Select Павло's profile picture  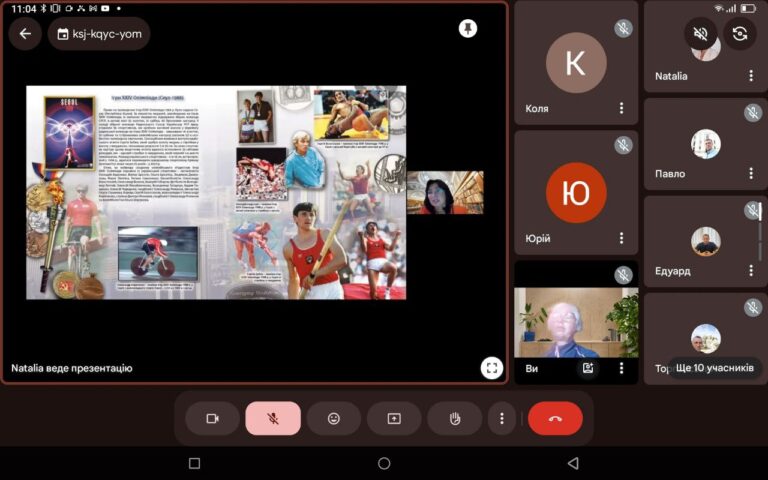[x=706, y=144]
